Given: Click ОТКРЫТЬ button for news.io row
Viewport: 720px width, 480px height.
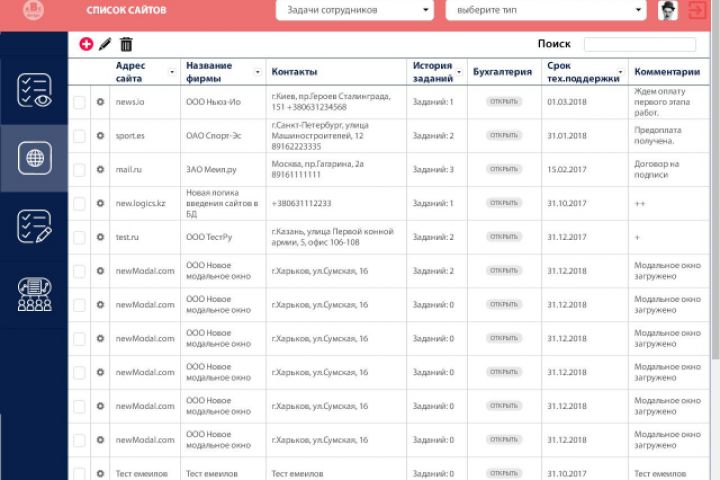Looking at the screenshot, I should click(x=504, y=102).
